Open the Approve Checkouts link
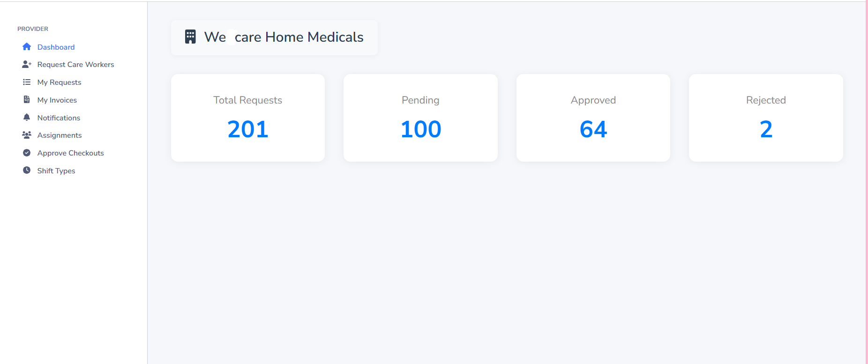This screenshot has width=868, height=364. click(x=70, y=153)
